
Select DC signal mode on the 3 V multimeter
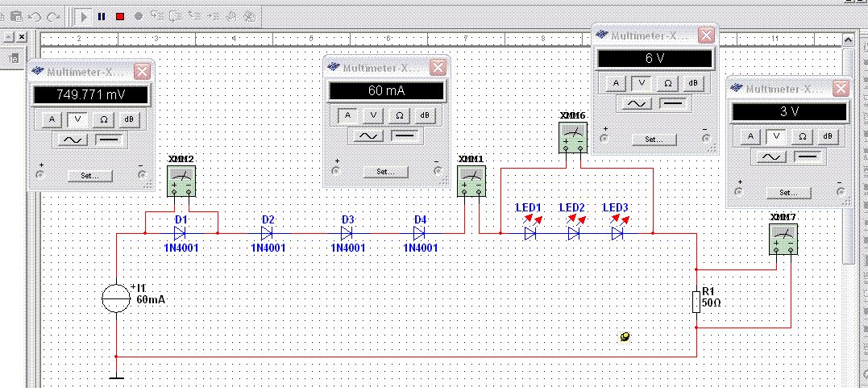click(806, 156)
